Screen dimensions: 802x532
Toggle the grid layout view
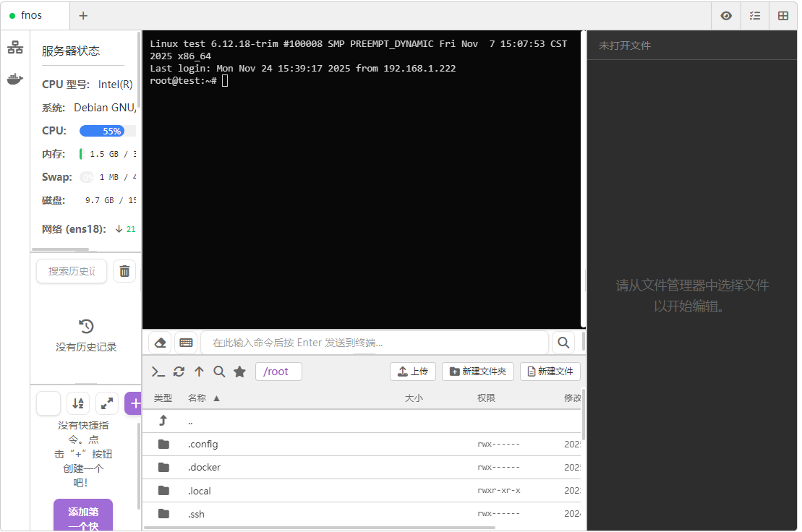click(783, 16)
